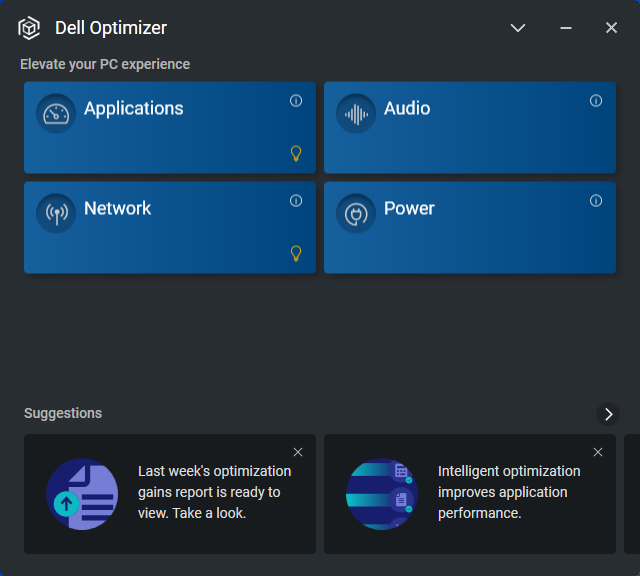Dismiss the optimization gains report suggestion
Viewport: 640px width, 576px height.
[x=298, y=452]
